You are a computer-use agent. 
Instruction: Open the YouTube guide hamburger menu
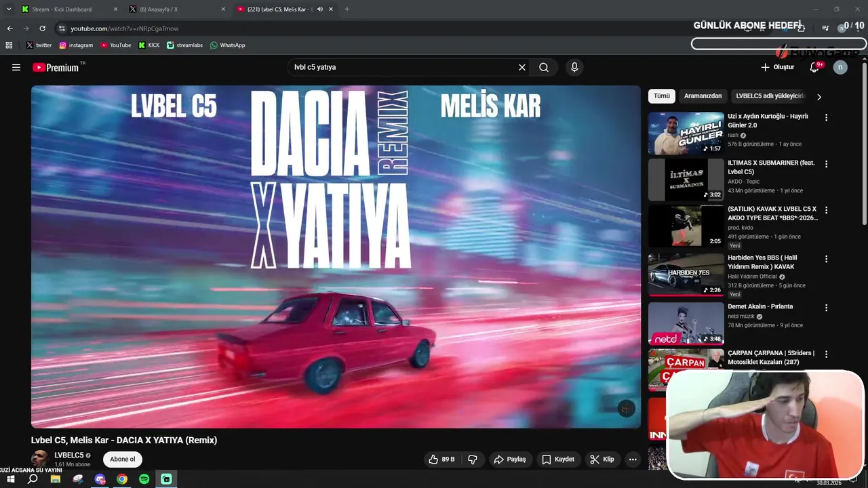tap(16, 67)
